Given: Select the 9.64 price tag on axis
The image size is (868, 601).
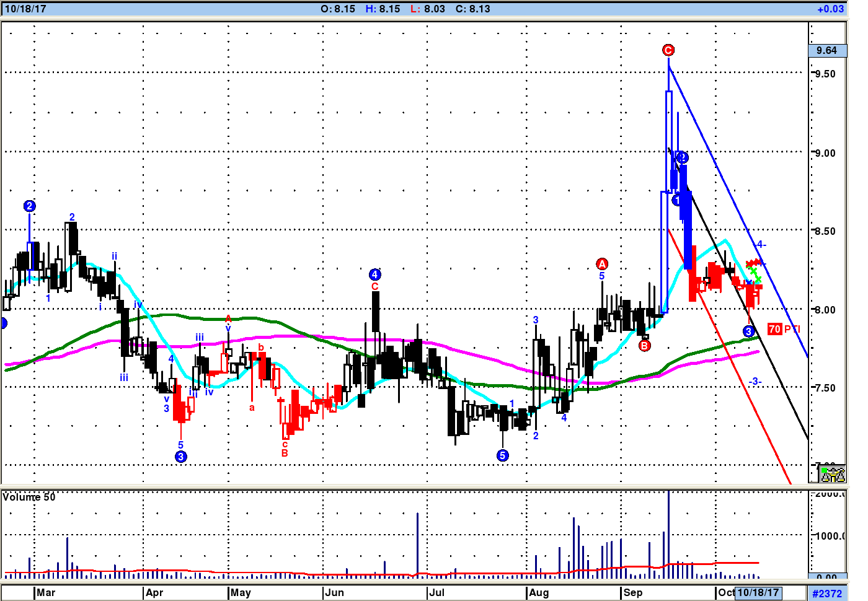Looking at the screenshot, I should point(827,51).
